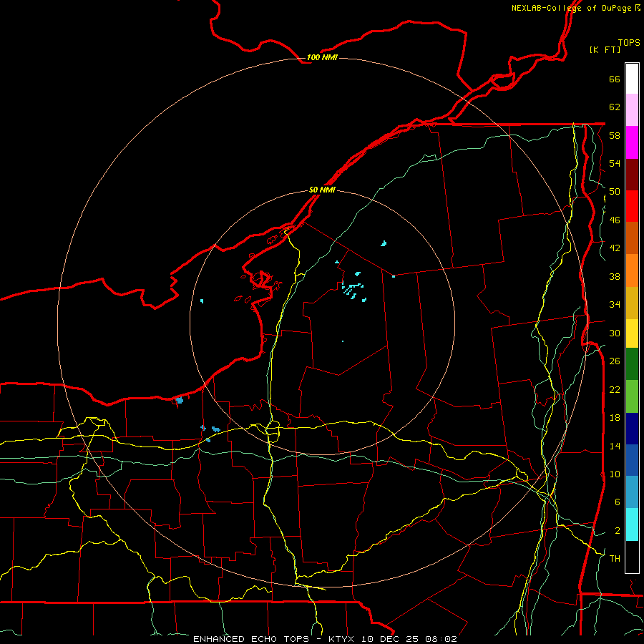Click the cyan legend color segment
This screenshot has width=644, height=644.
632,525
